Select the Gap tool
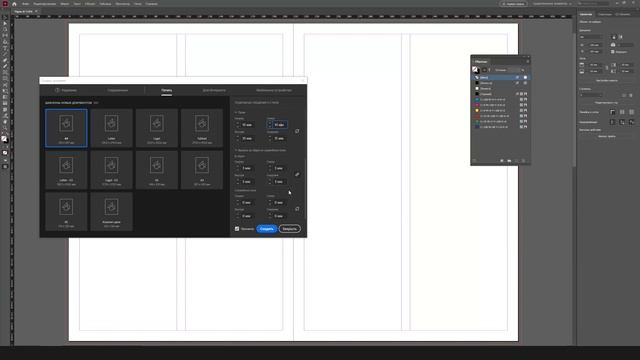Viewport: 640px width, 360px height. tap(5, 36)
